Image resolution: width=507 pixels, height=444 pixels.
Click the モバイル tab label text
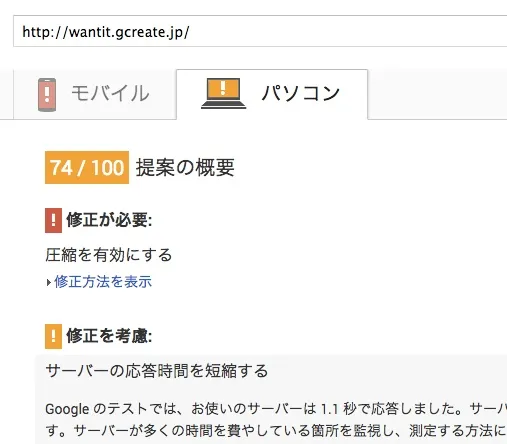[110, 93]
